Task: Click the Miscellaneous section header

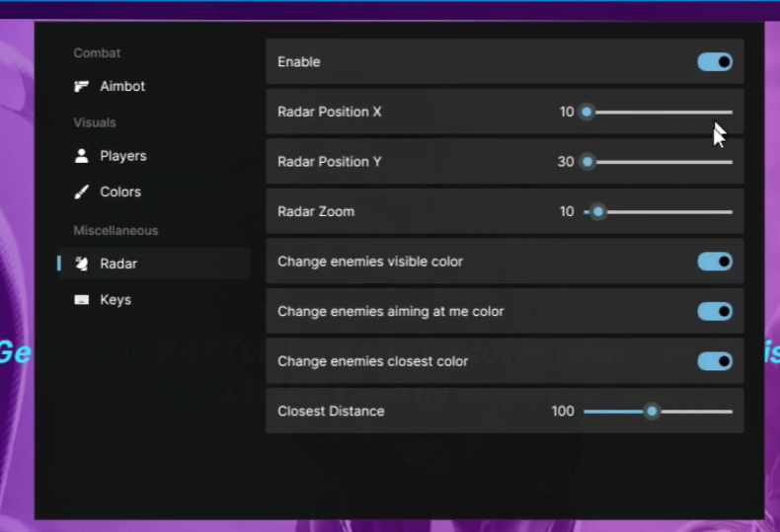Action: pos(116,231)
